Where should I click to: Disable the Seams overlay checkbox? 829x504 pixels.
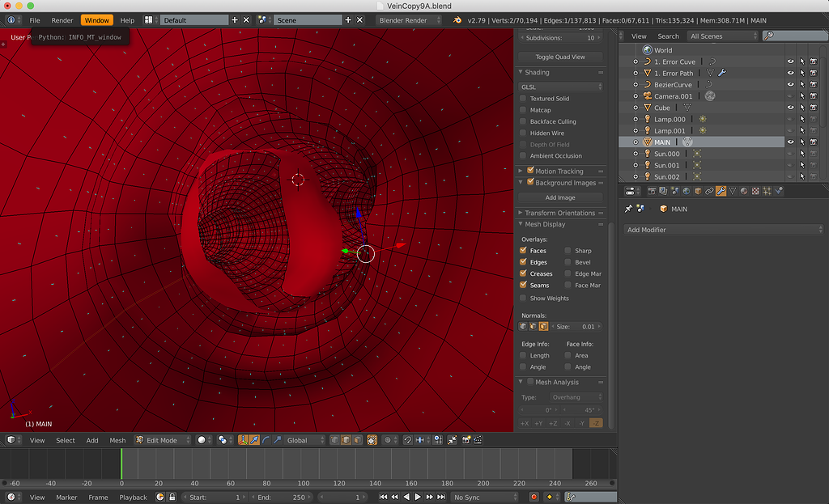coord(523,285)
